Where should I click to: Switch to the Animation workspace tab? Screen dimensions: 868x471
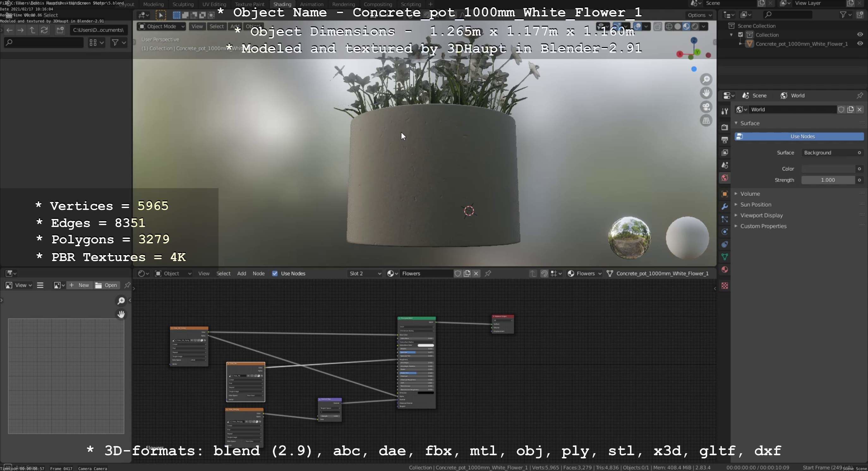pyautogui.click(x=311, y=4)
